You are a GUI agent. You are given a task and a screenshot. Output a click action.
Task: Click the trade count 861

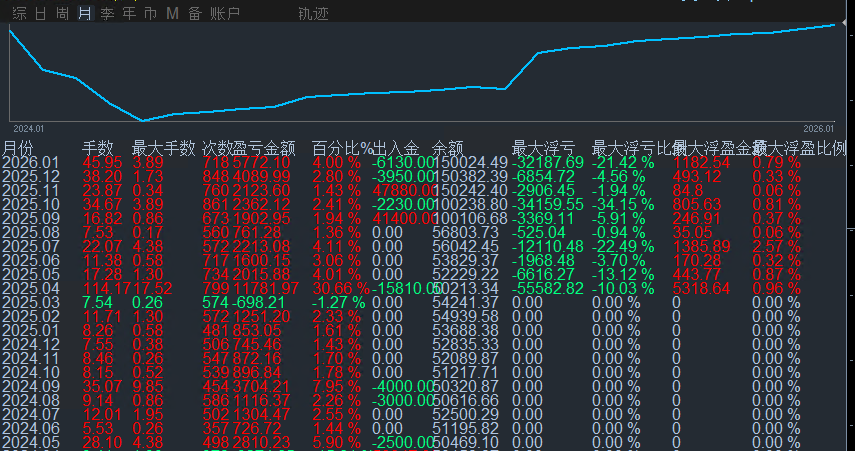[216, 205]
